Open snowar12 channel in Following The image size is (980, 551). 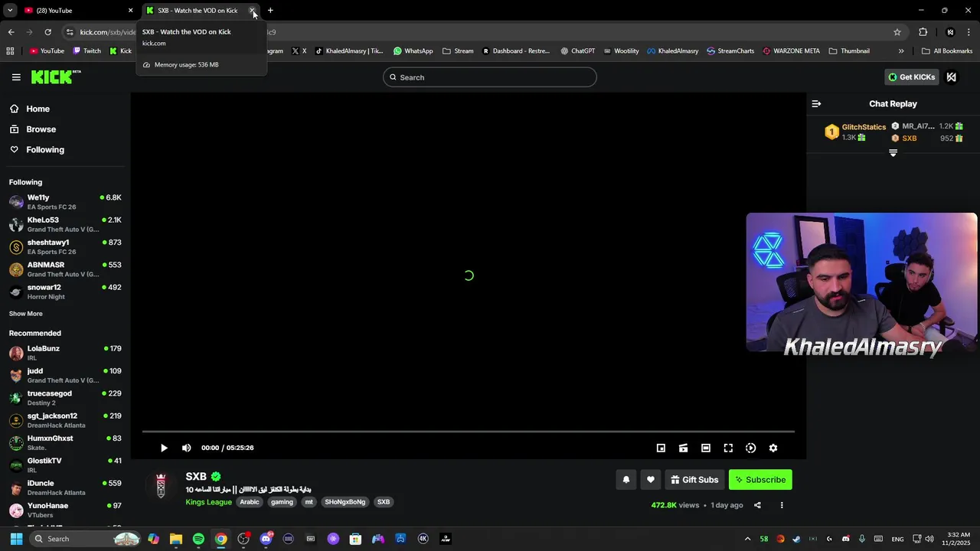(x=65, y=292)
